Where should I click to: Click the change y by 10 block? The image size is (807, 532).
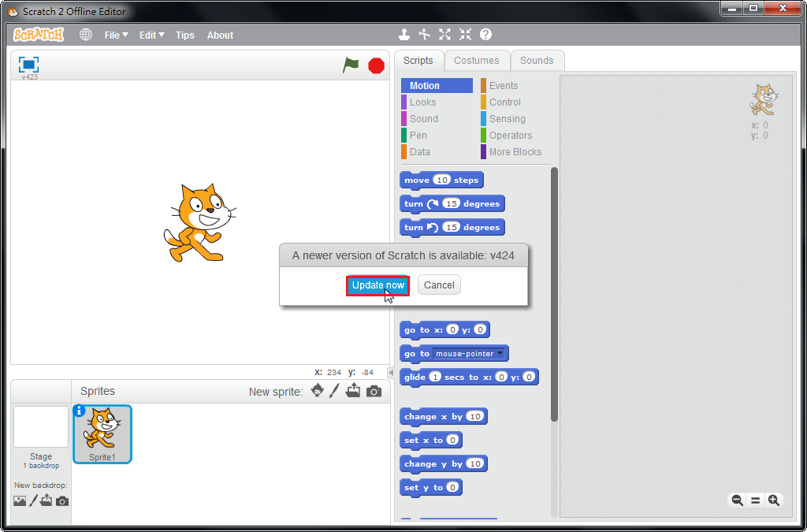[x=444, y=463]
